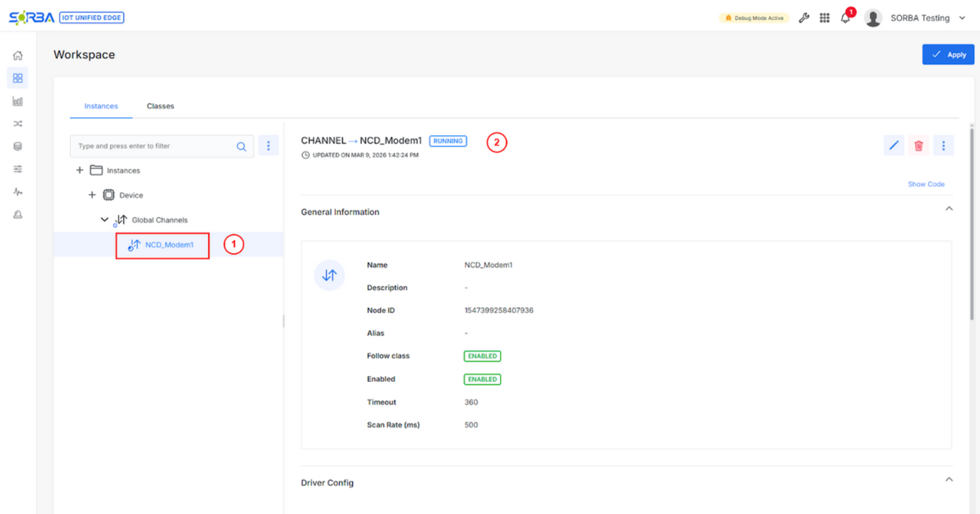
Task: Click the pencil edit channel icon
Action: (x=894, y=145)
